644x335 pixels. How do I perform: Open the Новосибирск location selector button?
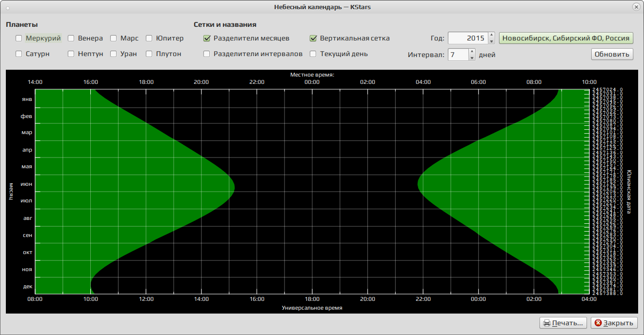click(566, 38)
